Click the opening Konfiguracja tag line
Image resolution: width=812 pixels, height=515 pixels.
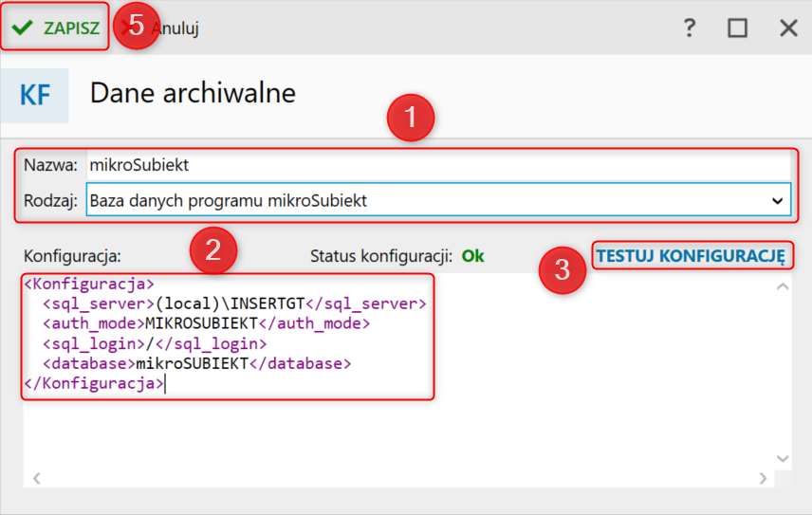point(89,285)
